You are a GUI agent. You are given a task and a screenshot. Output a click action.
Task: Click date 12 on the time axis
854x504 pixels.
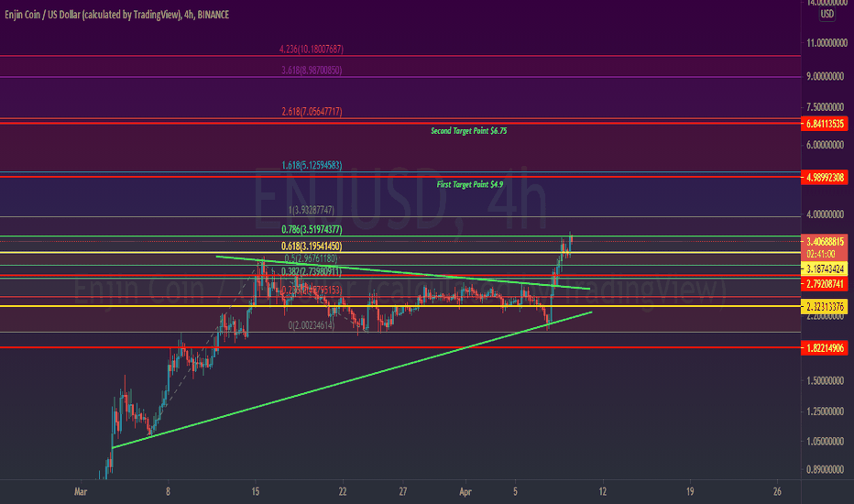pyautogui.click(x=602, y=491)
